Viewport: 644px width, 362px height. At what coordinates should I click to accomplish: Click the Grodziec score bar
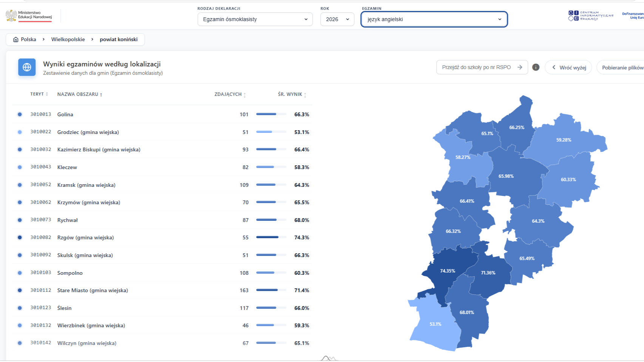(x=271, y=132)
